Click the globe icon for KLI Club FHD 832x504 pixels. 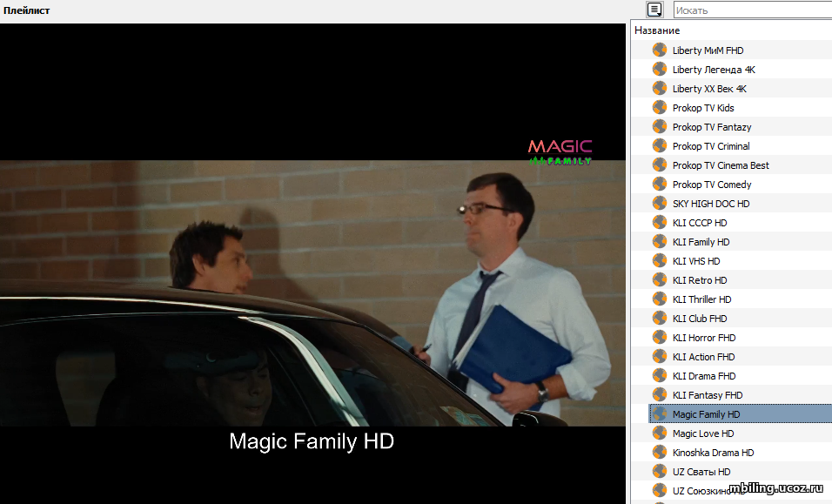[x=660, y=318]
